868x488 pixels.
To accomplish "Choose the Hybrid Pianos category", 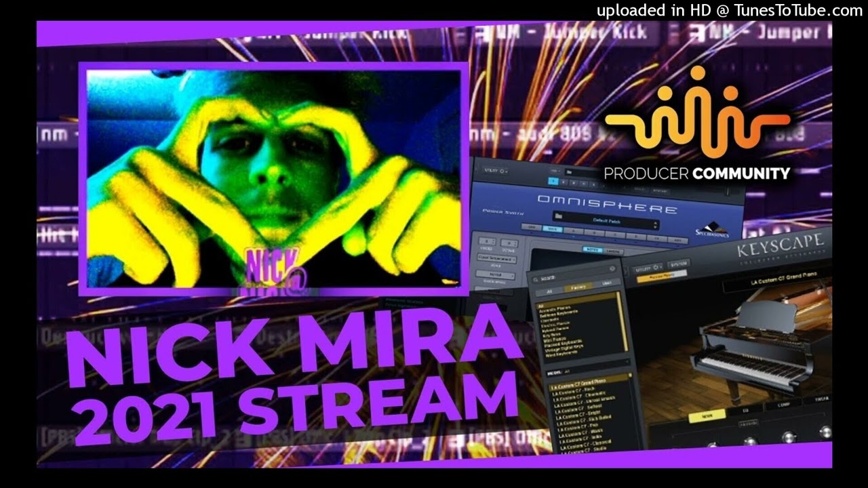I will pyautogui.click(x=555, y=329).
